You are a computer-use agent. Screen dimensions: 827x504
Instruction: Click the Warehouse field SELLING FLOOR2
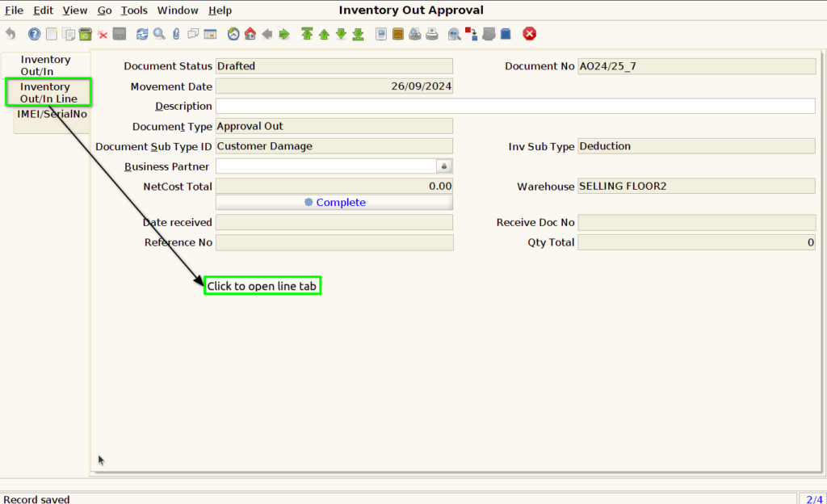click(697, 186)
